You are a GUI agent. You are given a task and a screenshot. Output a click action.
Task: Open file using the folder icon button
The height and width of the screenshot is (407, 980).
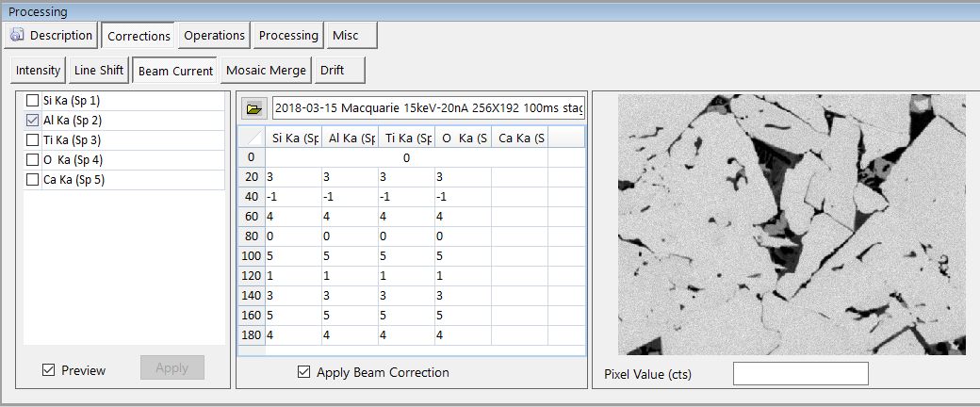[253, 108]
